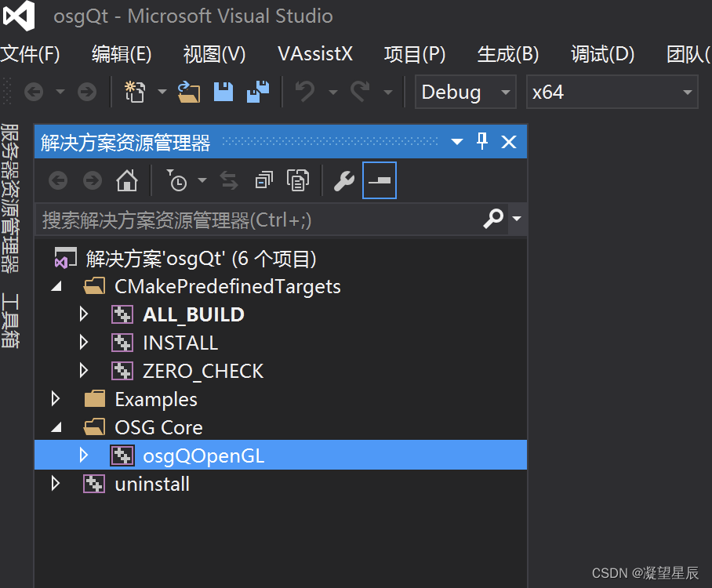
Task: Open Solution Explorer window options dropdown
Action: 457,142
